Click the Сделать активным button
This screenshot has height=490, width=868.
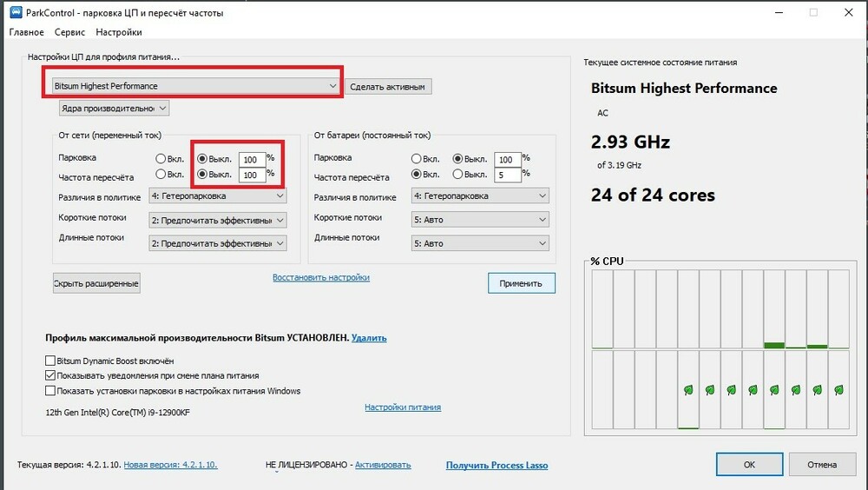tap(387, 87)
